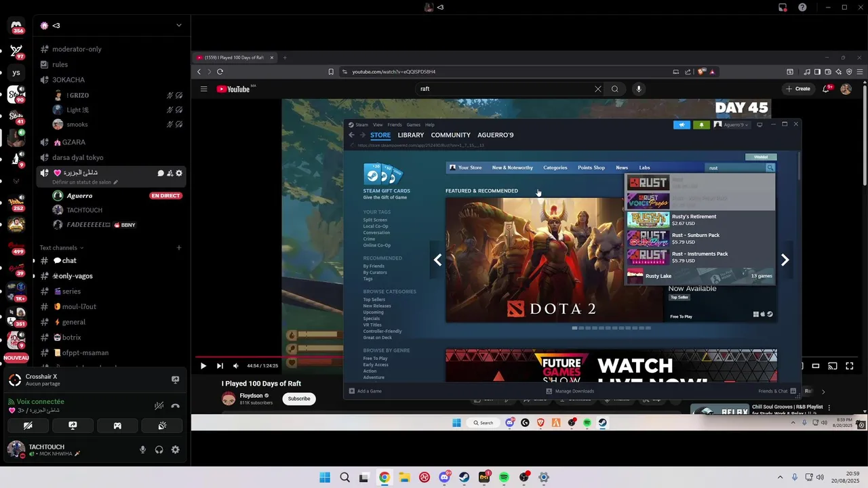Click 'Définir un statut de salon' link
Viewport: 868px width, 488px height.
(85, 182)
